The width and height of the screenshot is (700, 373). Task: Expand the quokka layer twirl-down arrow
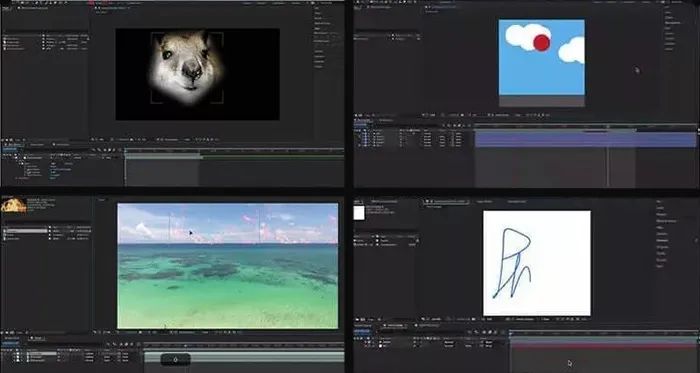[x=17, y=157]
